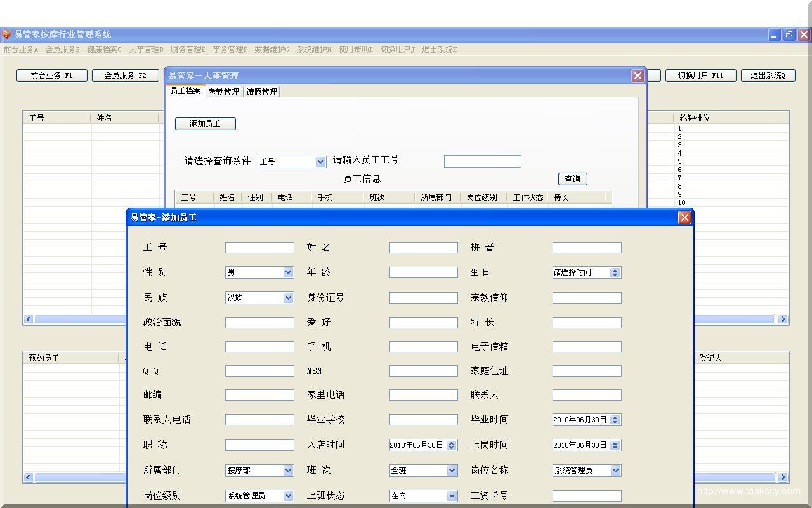Viewport: 812px width, 508px height.
Task: Open the 人事管理 menu
Action: click(x=145, y=49)
